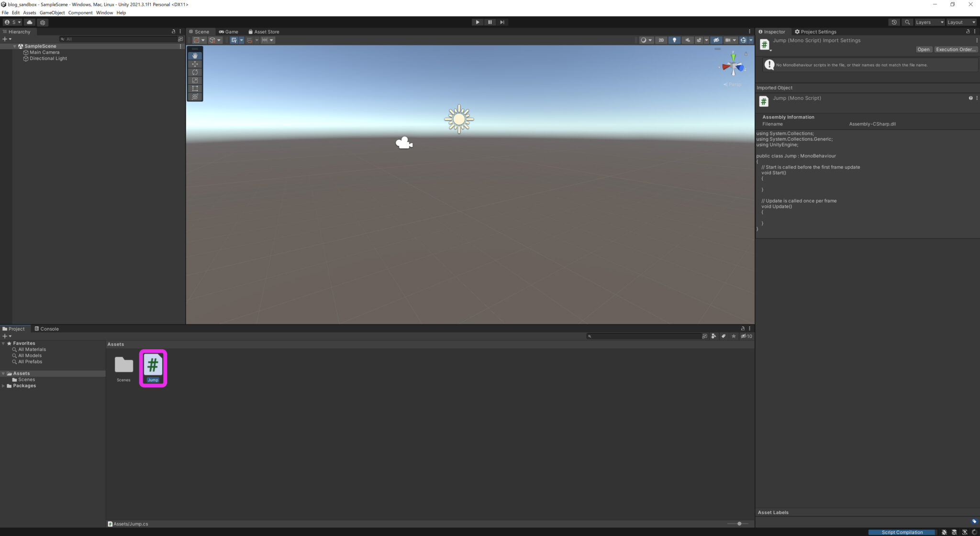Screen dimensions: 980x536
Task: Select the Move tool
Action: (195, 64)
